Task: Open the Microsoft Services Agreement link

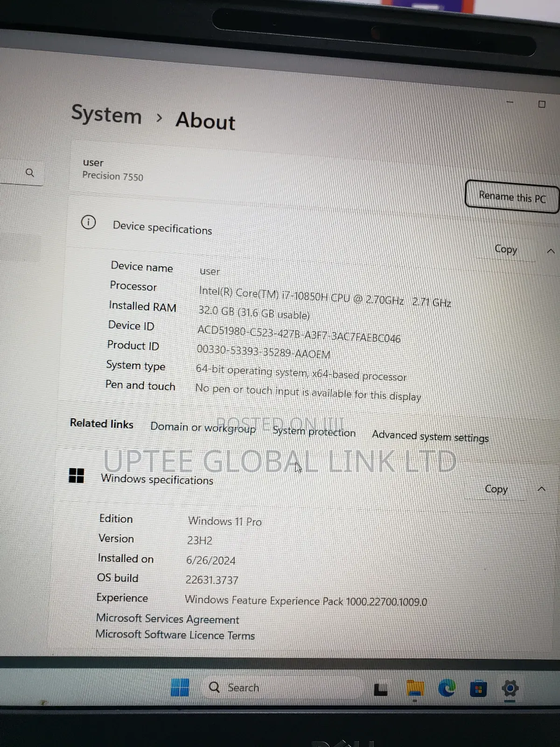Action: point(168,619)
